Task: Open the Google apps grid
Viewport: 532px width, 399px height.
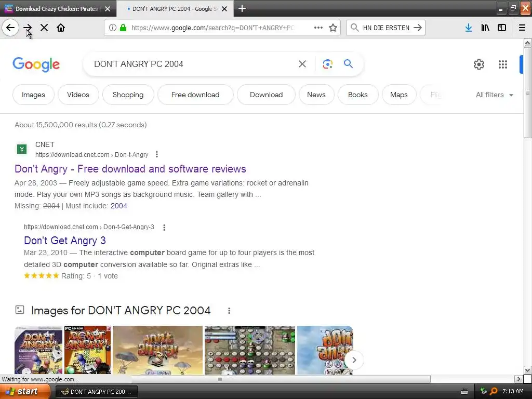Action: 503,64
